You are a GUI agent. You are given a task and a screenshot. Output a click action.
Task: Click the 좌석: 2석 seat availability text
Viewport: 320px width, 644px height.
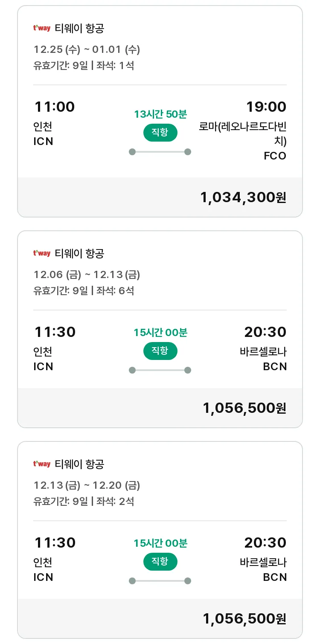tap(115, 501)
